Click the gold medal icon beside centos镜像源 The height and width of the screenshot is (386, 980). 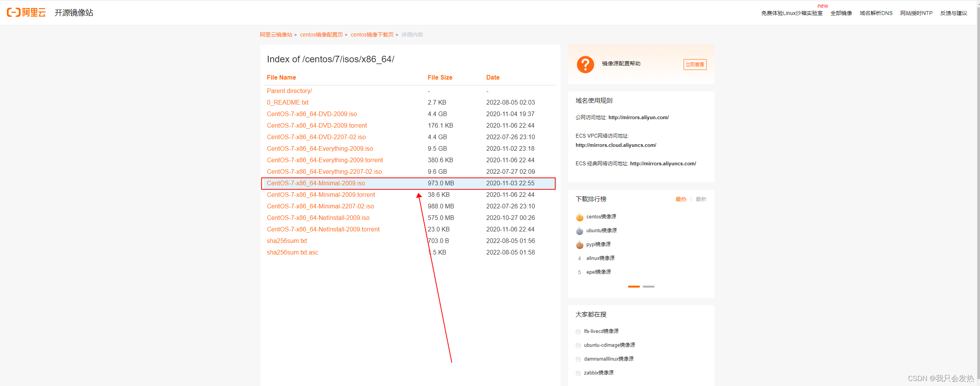(580, 217)
